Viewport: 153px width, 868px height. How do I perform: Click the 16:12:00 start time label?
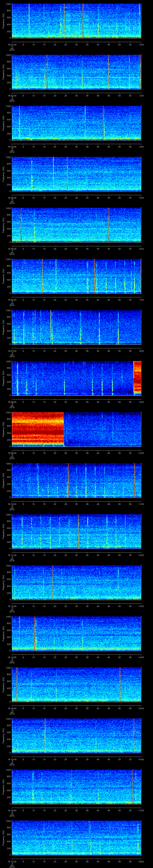click(x=12, y=606)
